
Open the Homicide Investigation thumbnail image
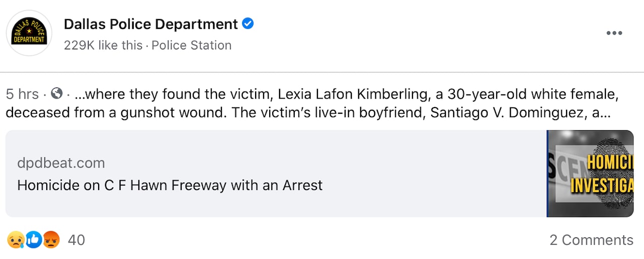click(590, 174)
